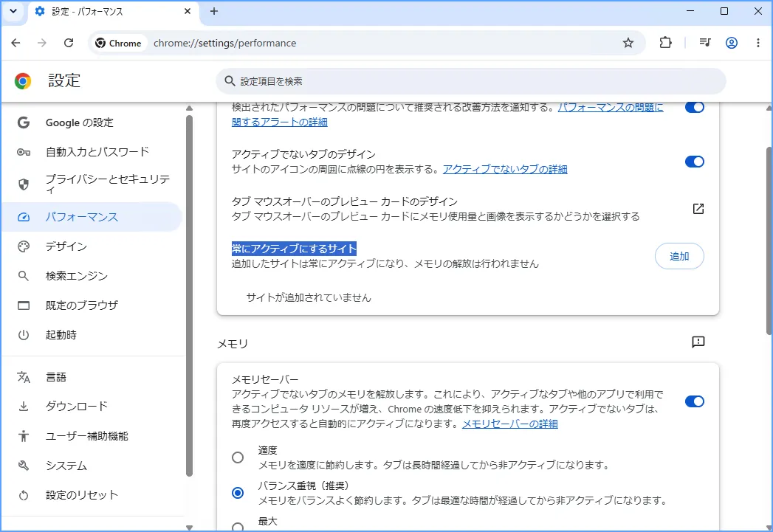Click 追加 to add always-active site
The width and height of the screenshot is (773, 532).
pyautogui.click(x=678, y=256)
